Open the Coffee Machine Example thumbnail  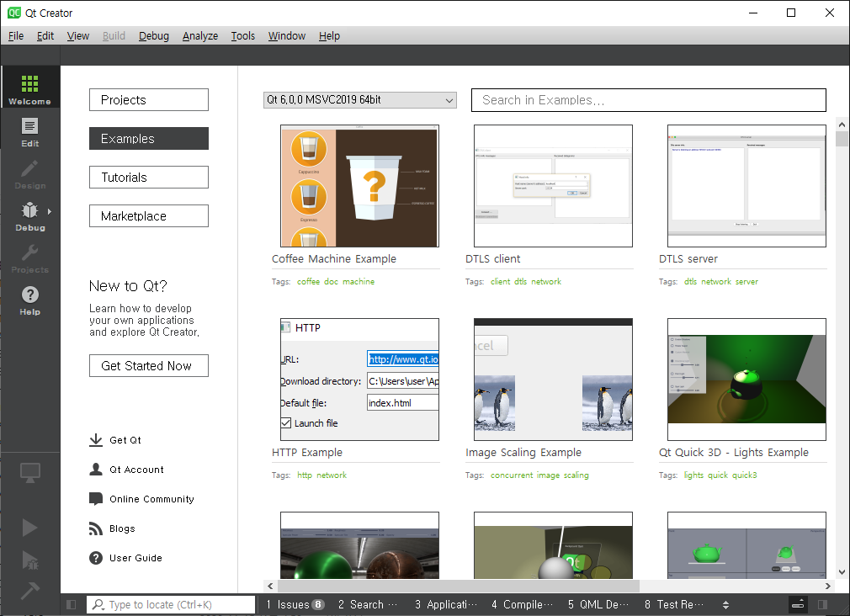(359, 186)
